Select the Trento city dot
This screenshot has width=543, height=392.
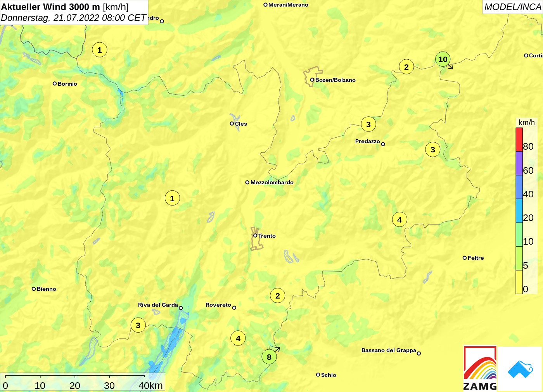tap(255, 235)
